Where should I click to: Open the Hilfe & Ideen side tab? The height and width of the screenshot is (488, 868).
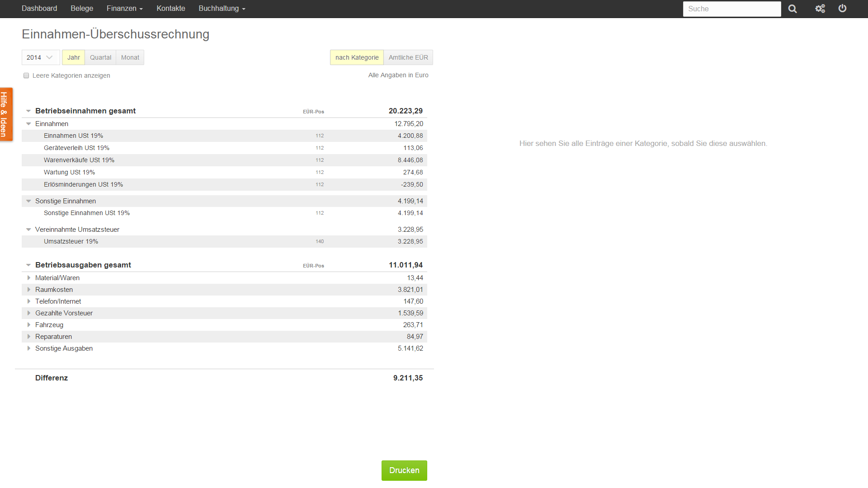click(5, 114)
